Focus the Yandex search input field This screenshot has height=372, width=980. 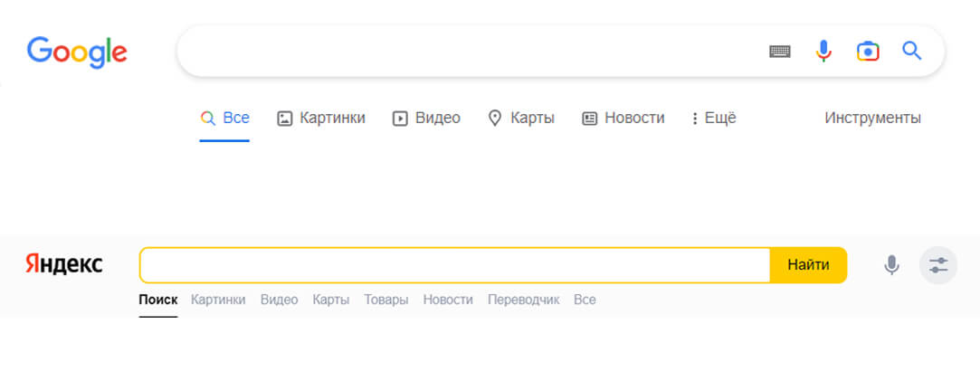[455, 265]
